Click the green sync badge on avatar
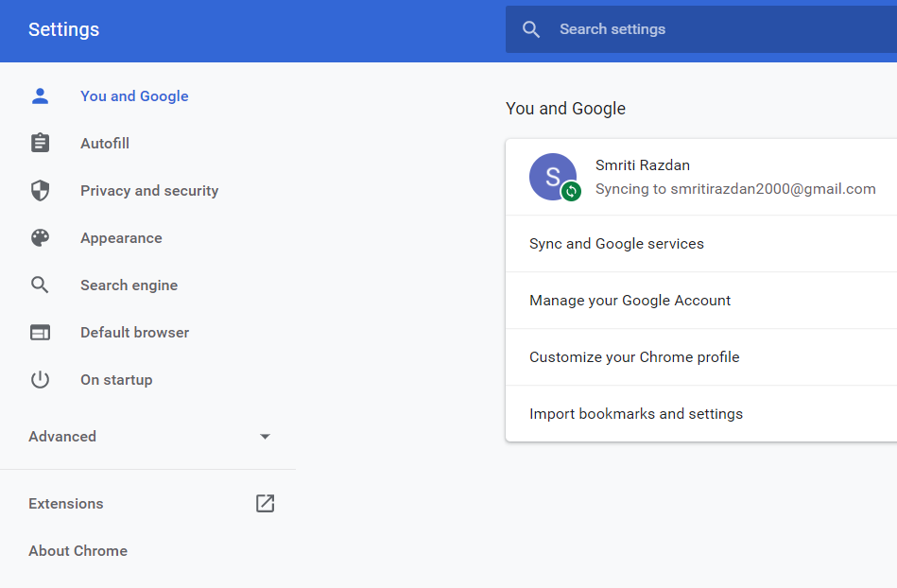The image size is (897, 588). [x=571, y=192]
